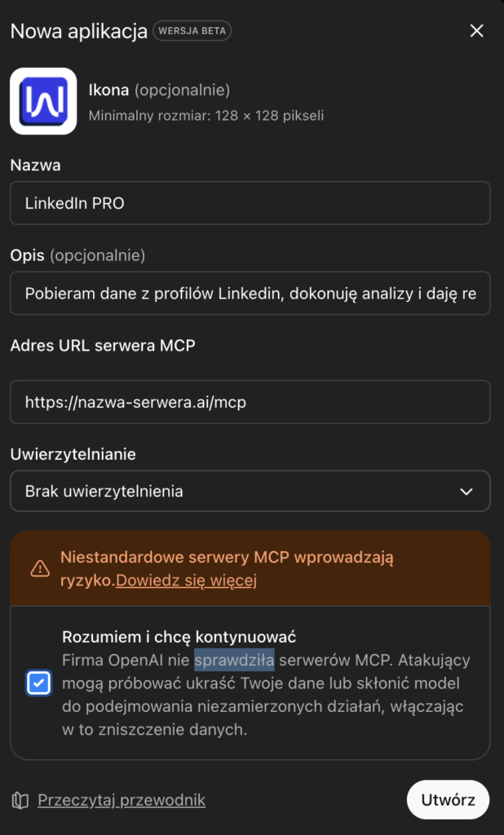Click the X to close the dialog
Image resolution: width=504 pixels, height=835 pixels.
tap(478, 31)
